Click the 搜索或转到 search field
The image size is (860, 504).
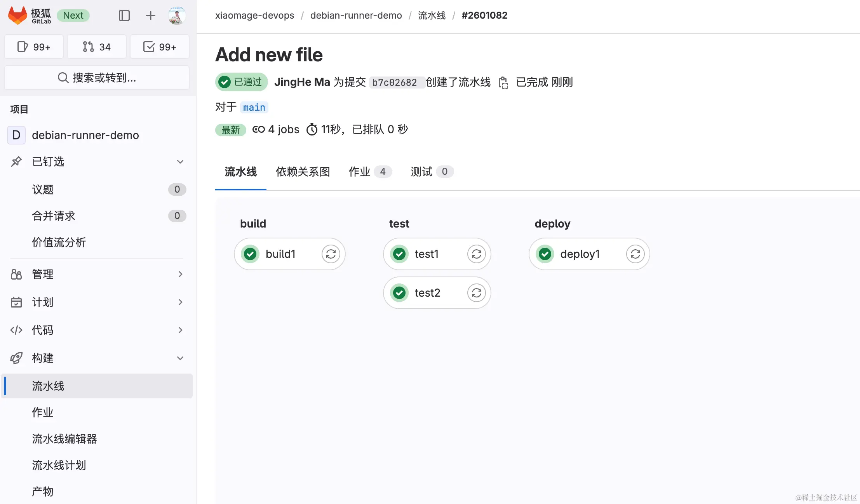point(97,78)
